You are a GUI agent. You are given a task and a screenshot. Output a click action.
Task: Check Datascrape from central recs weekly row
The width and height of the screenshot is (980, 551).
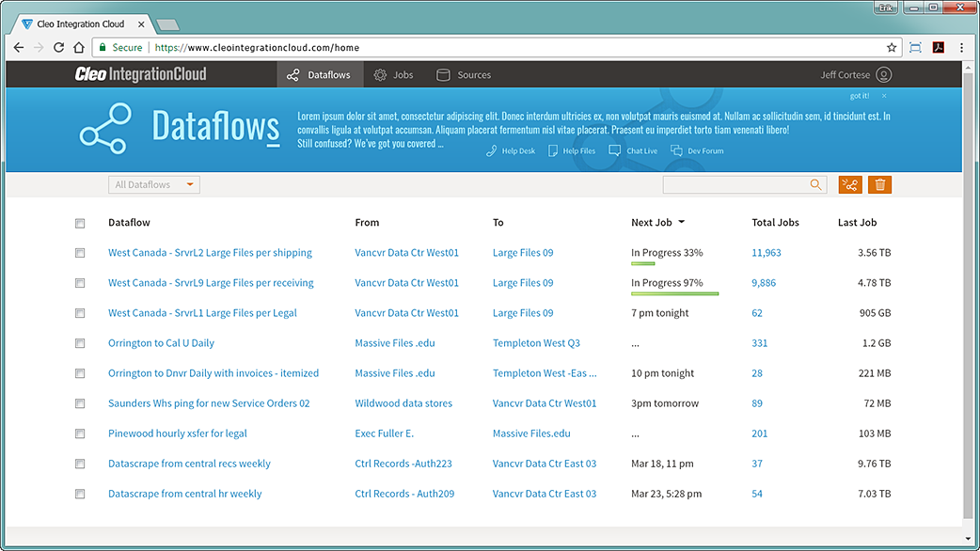click(80, 464)
